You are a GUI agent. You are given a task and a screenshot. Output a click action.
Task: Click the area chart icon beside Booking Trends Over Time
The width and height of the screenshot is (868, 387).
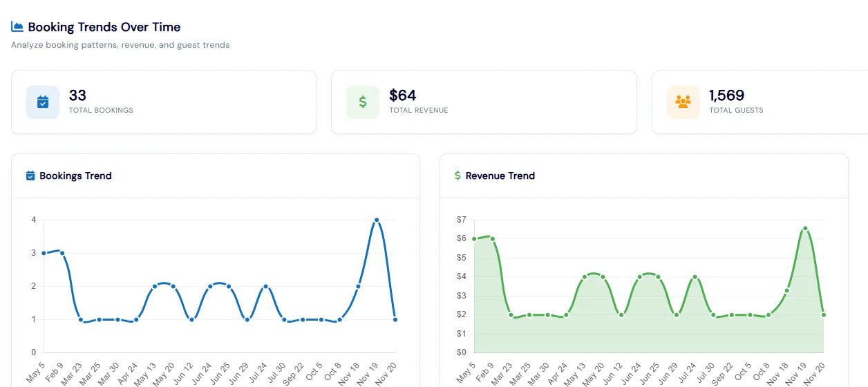pyautogui.click(x=17, y=27)
